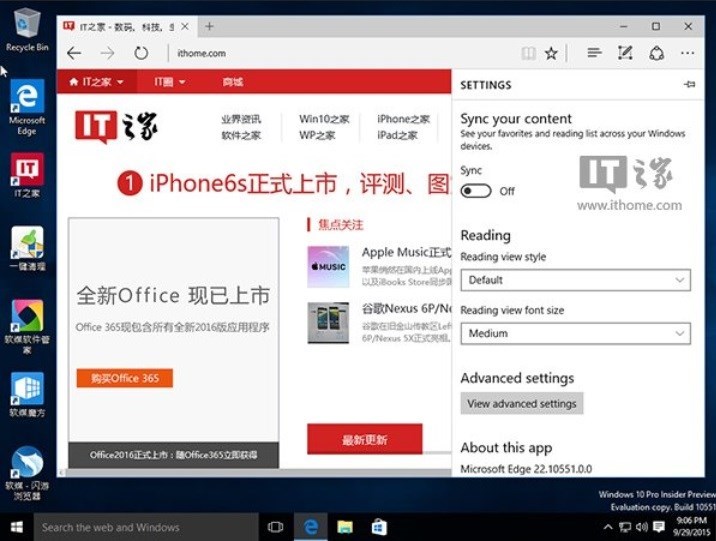The width and height of the screenshot is (716, 541).
Task: Open 谷歌Nexus 6P article headline
Action: [x=406, y=309]
